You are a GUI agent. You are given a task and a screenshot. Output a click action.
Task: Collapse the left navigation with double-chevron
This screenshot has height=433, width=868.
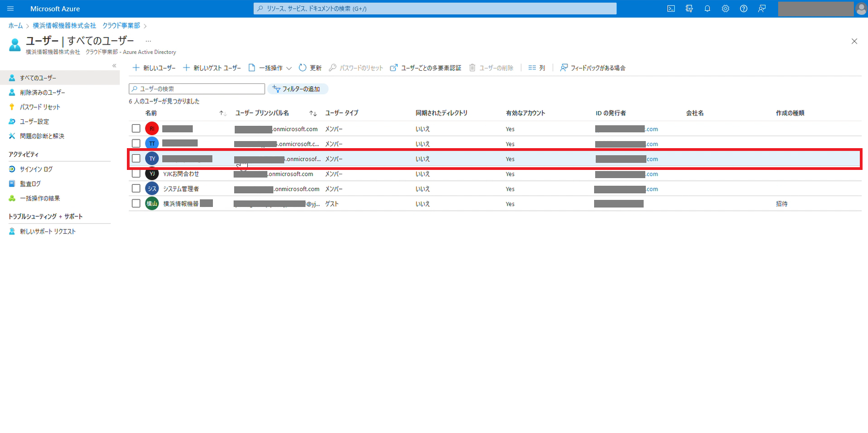(114, 65)
